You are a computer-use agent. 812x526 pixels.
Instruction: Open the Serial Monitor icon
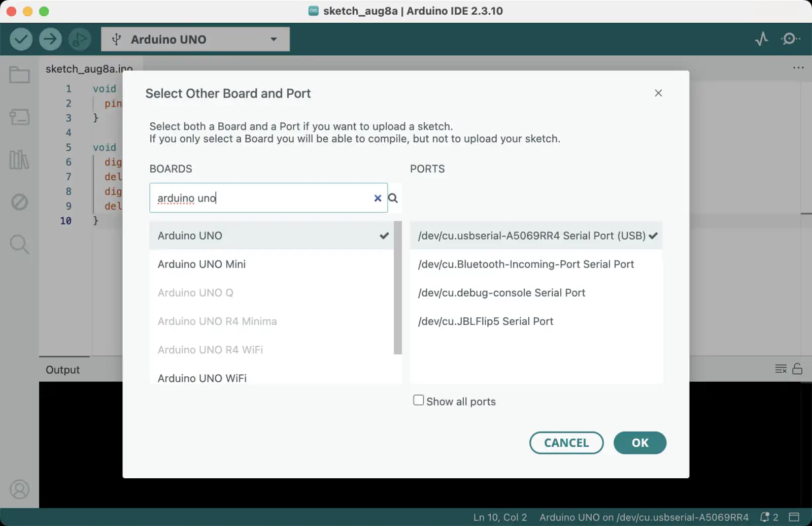coord(790,39)
